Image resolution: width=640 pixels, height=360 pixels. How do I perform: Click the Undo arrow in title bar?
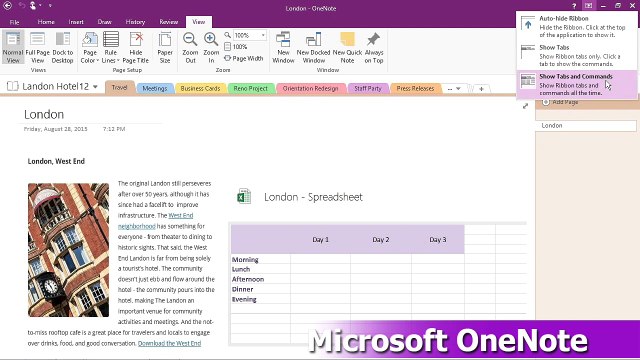coord(21,5)
